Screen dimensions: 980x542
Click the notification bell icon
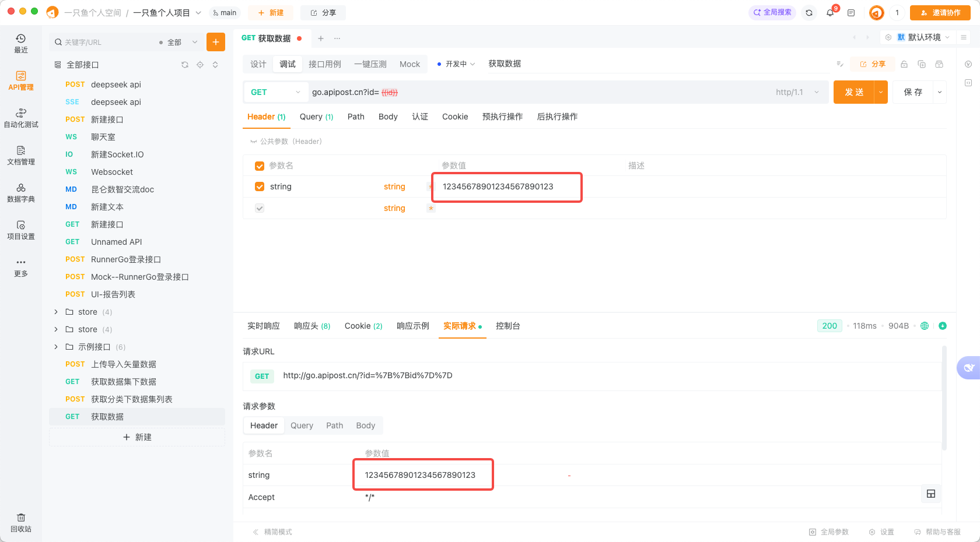tap(830, 13)
